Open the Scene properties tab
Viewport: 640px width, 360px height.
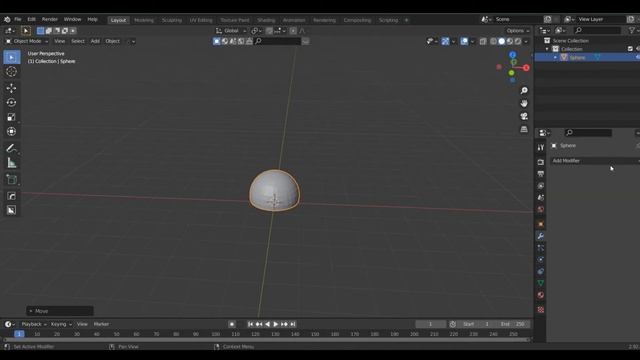pyautogui.click(x=540, y=198)
